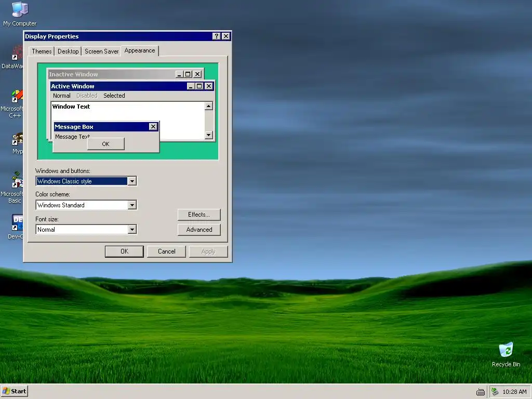Screen dimensions: 532x399
Task: Select the Appearance tab
Action: (x=140, y=50)
